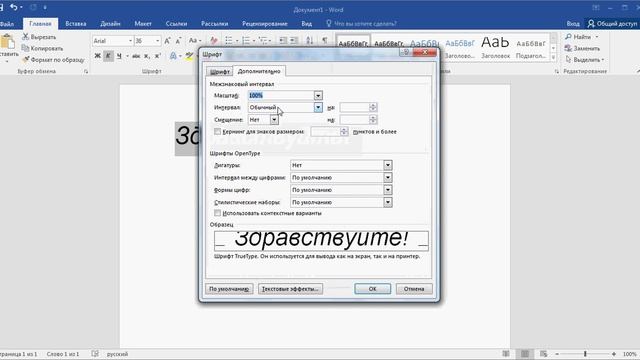The height and width of the screenshot is (360, 640).
Task: Open the font size dropdown
Action: point(158,41)
